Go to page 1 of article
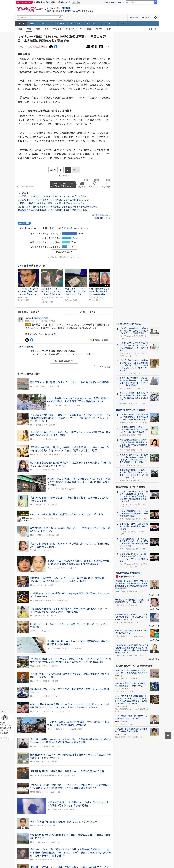 (x=60, y=170)
